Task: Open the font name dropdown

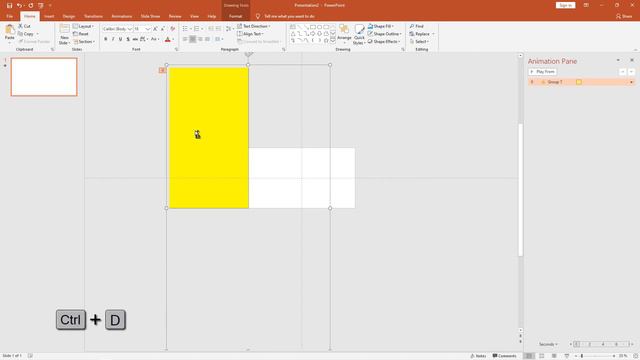Action: 130,29
